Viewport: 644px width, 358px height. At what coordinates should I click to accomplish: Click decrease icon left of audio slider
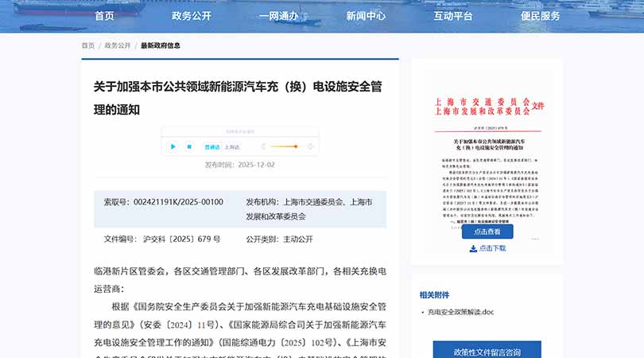click(262, 146)
